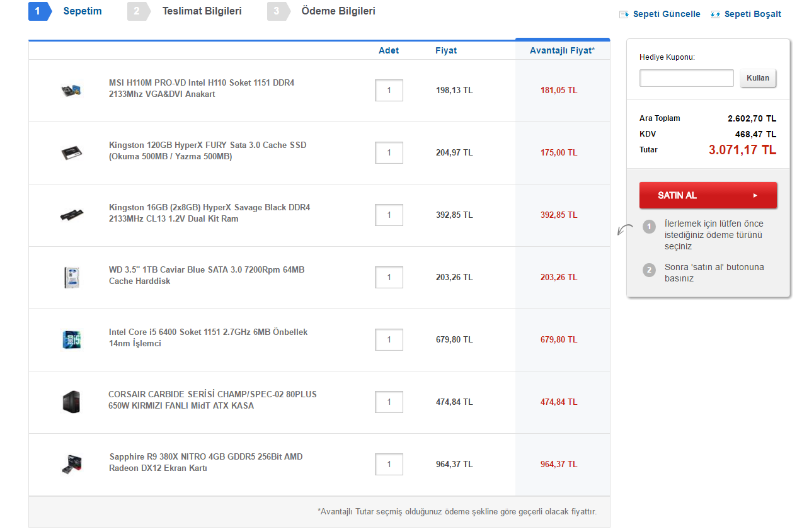This screenshot has width=797, height=532.
Task: Click the SATIN AL button
Action: 708,195
